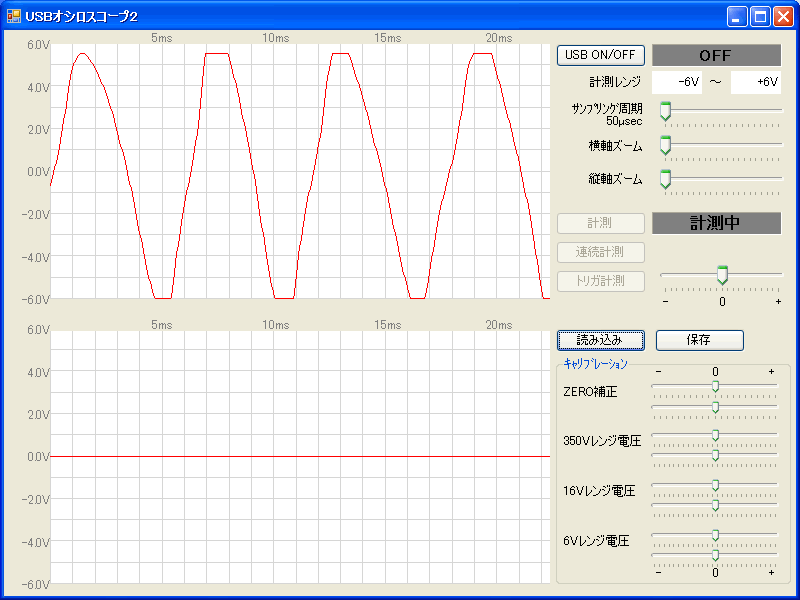Click the upper 350Vレンジ電圧 slider thumb

(x=715, y=435)
